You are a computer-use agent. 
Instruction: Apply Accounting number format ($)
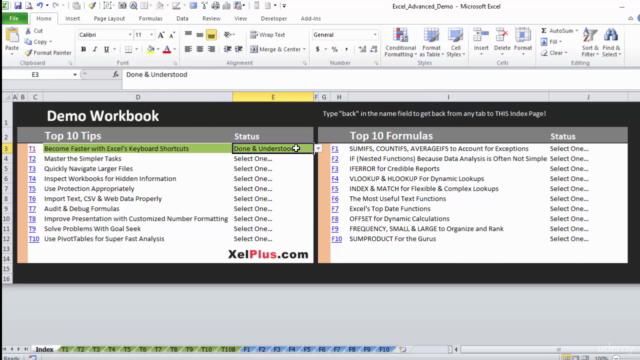point(318,49)
